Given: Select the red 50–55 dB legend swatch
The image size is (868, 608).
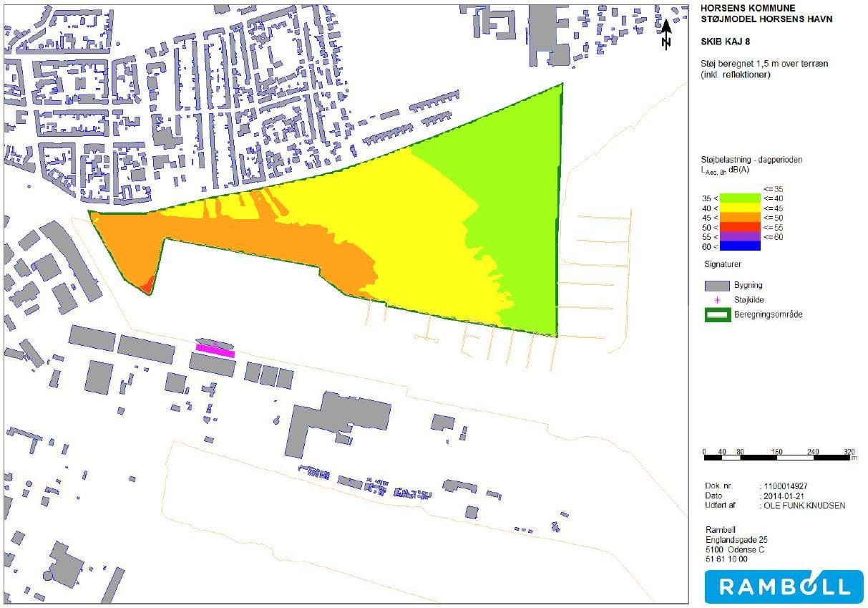Looking at the screenshot, I should click(x=740, y=227).
